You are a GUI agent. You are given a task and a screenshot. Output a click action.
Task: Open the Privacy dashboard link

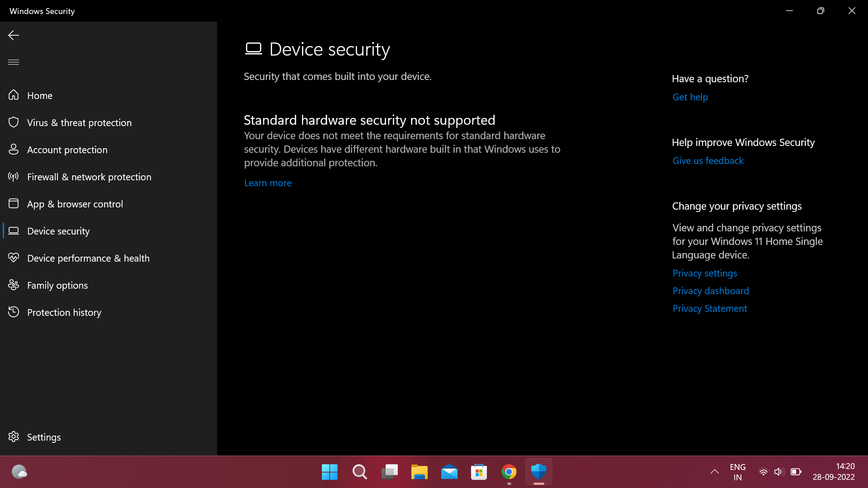tap(710, 291)
